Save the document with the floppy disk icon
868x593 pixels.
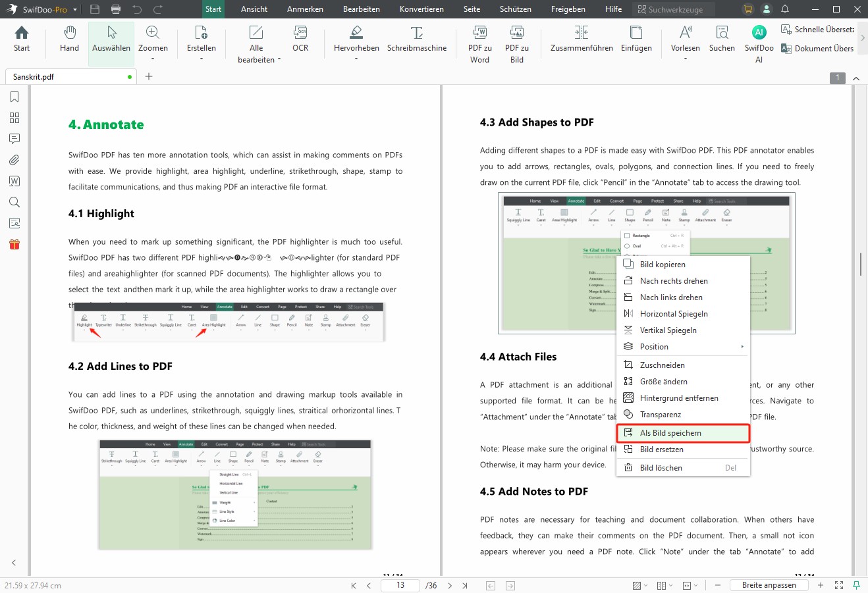95,9
